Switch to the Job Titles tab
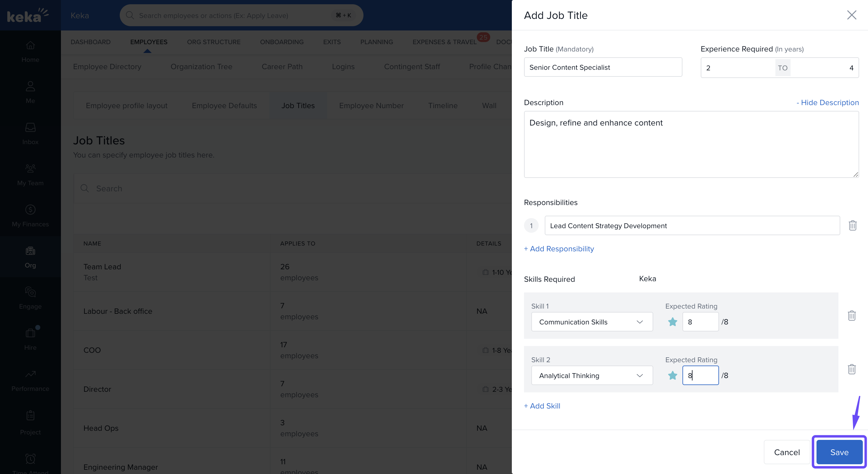Screen dimensions: 868x474 point(298,105)
